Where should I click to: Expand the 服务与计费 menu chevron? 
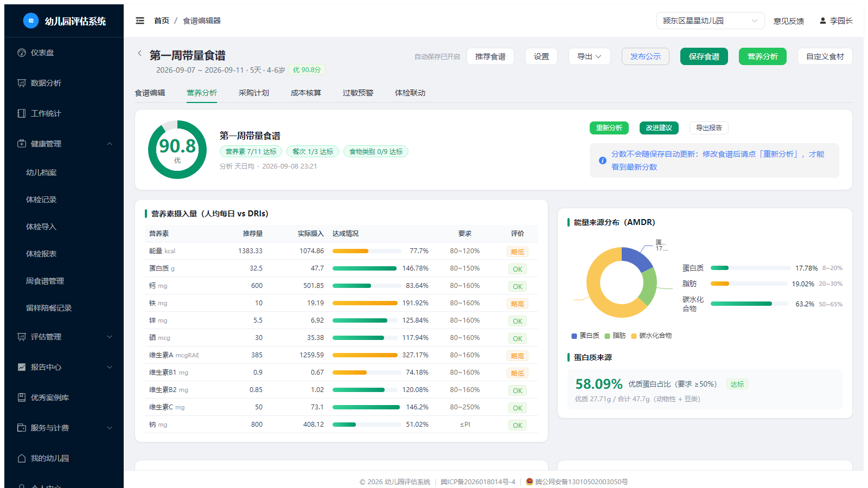coord(110,428)
